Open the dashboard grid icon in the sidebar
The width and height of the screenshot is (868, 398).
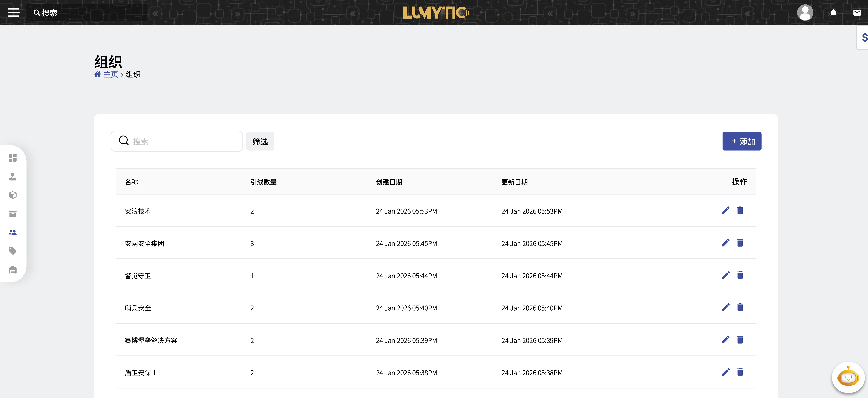point(13,158)
